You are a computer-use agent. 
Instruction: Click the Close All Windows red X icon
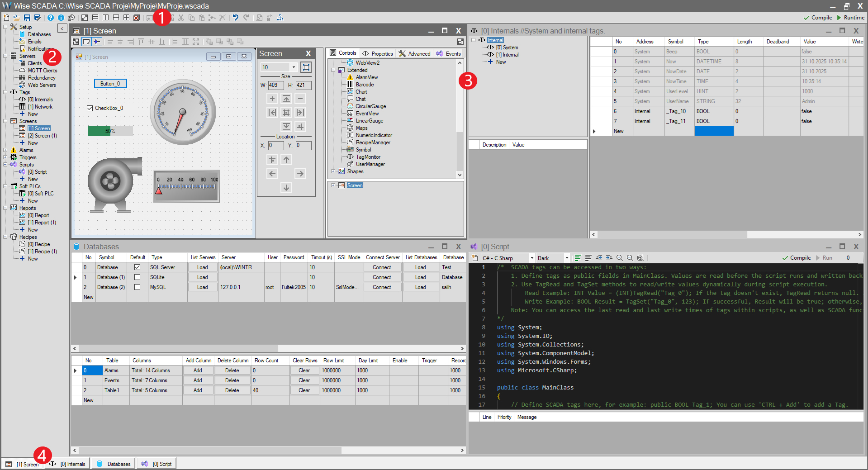[137, 18]
